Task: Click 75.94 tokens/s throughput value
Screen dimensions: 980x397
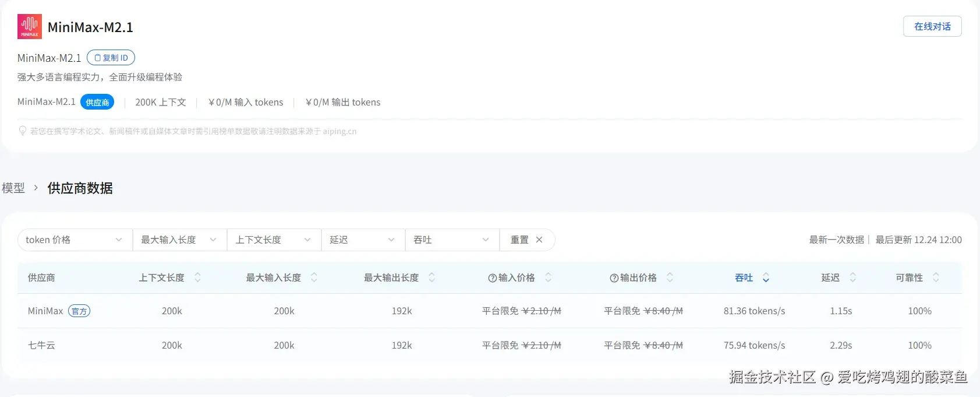Action: pyautogui.click(x=754, y=345)
